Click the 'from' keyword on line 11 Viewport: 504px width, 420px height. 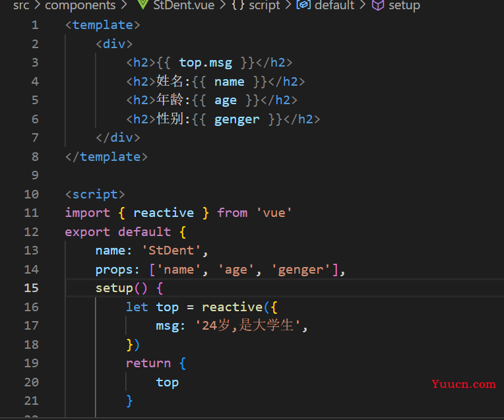pyautogui.click(x=232, y=213)
